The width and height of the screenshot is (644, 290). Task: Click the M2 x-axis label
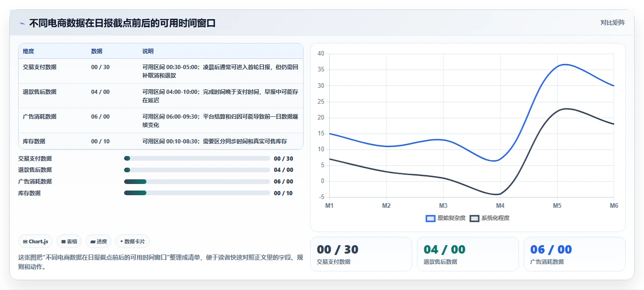tap(386, 205)
